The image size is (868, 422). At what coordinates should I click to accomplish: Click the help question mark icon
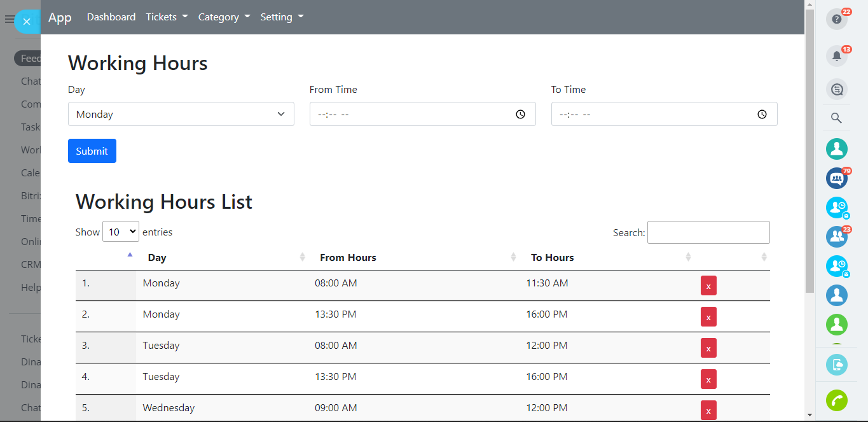[x=836, y=19]
